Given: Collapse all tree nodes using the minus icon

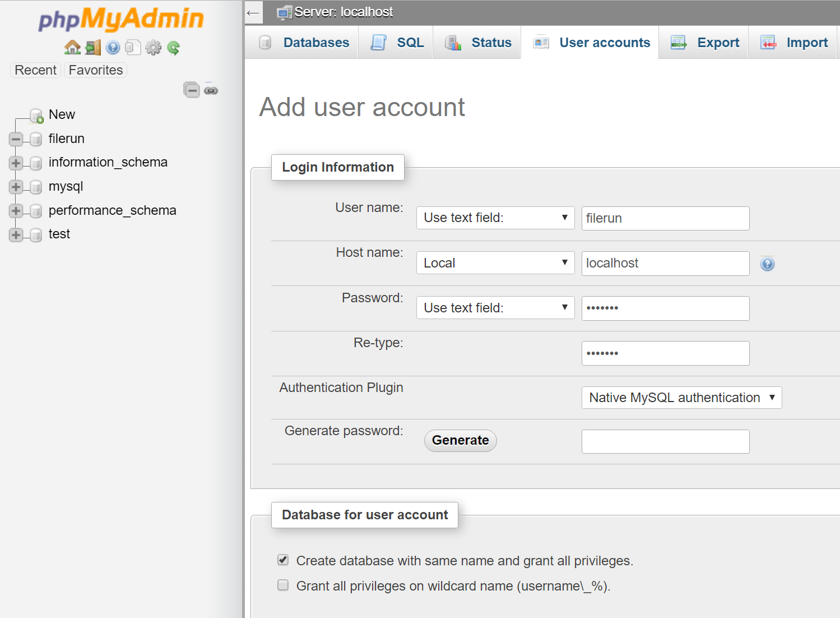Looking at the screenshot, I should 192,90.
